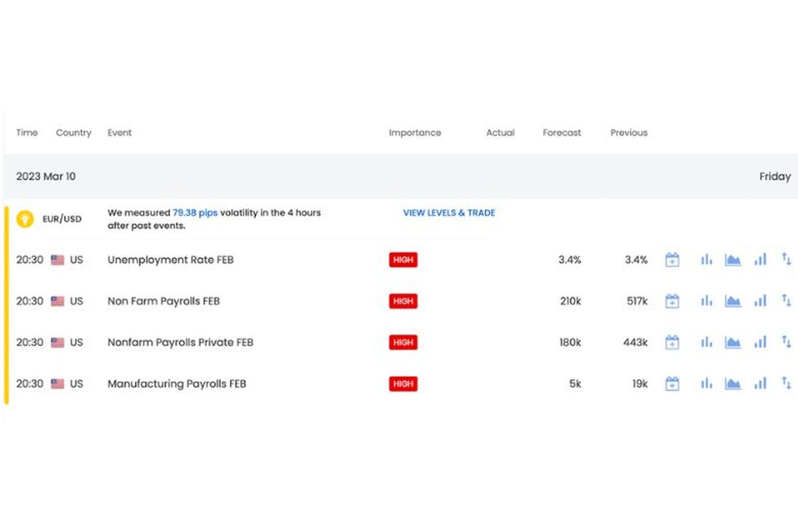Click the Time column header
Viewport: 798px width, 532px height.
pos(27,133)
